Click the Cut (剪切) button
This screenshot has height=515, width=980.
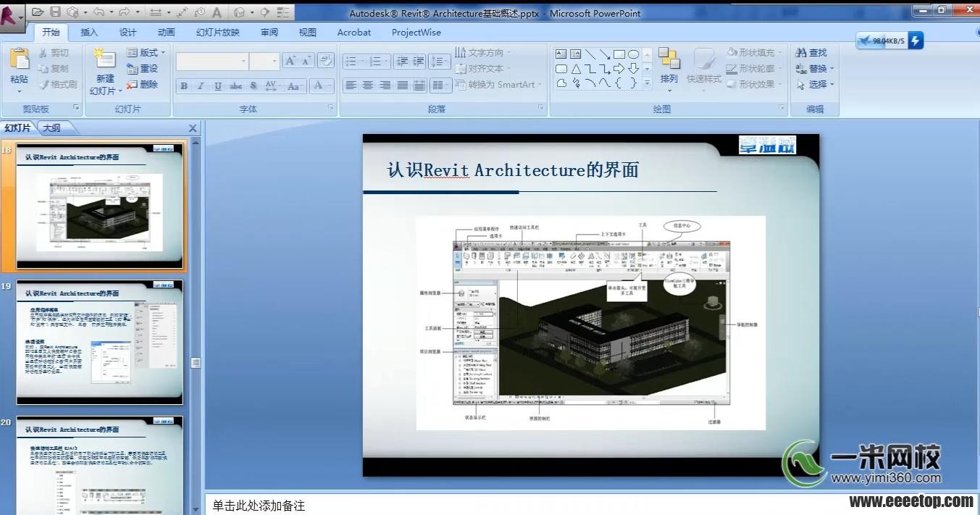(54, 52)
